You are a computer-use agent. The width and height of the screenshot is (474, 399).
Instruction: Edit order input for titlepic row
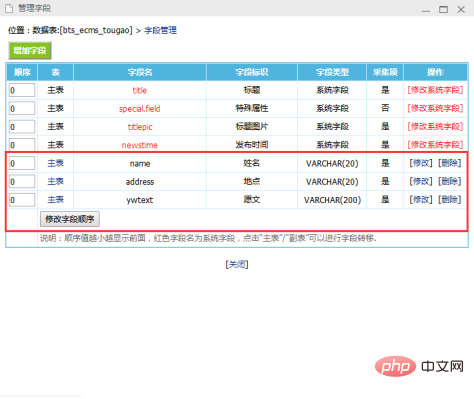coord(22,127)
